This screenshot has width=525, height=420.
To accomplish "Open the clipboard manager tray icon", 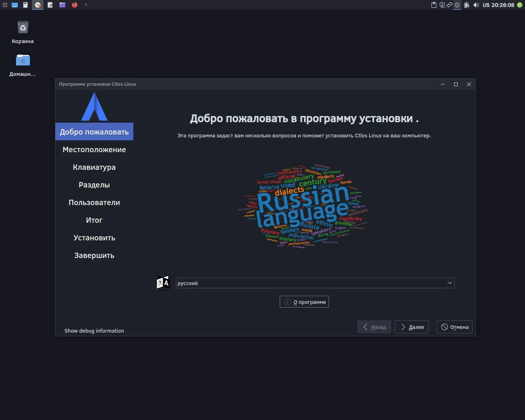I will pyautogui.click(x=434, y=5).
